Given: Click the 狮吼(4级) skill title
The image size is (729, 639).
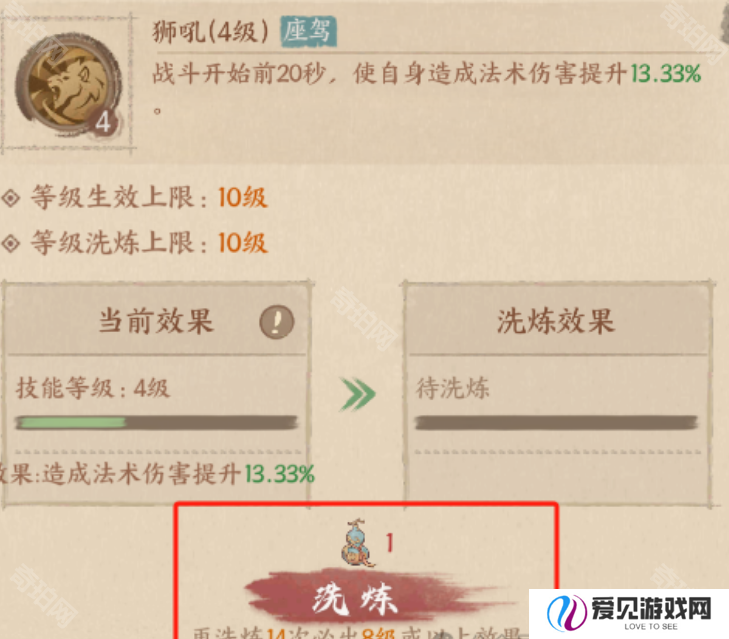Looking at the screenshot, I should 212,32.
